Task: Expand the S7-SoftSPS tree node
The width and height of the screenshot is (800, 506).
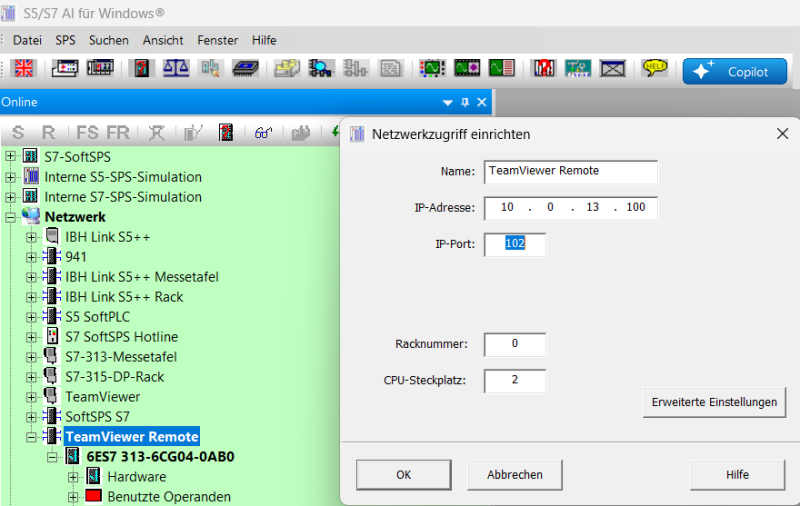Action: click(x=10, y=157)
